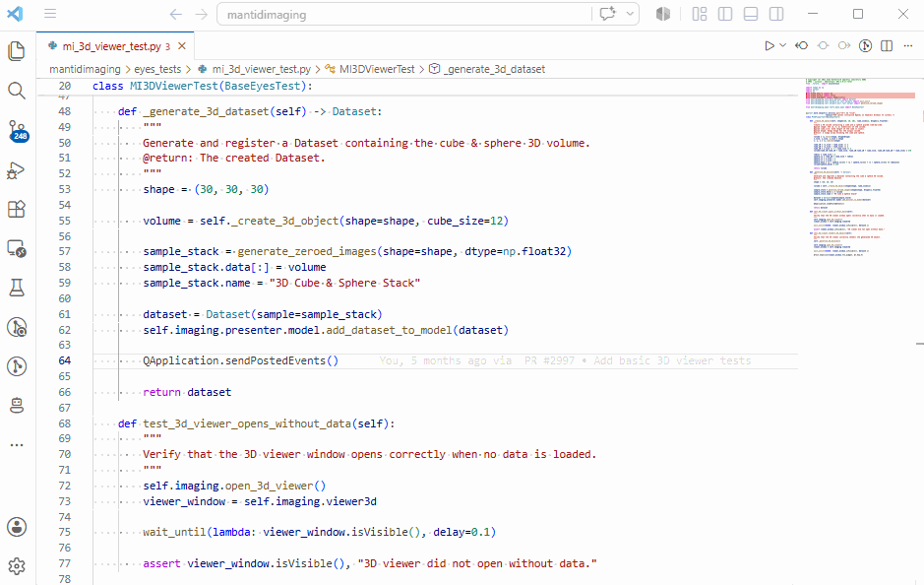Viewport: 924px width, 585px height.
Task: Click the wait_until function call
Action: (x=174, y=532)
